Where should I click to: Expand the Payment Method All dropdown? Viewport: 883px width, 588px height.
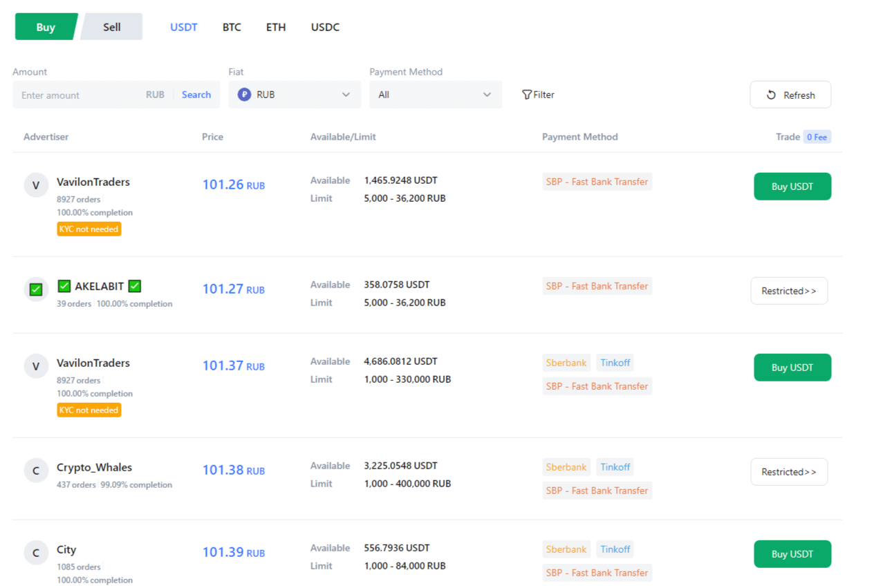[x=436, y=95]
